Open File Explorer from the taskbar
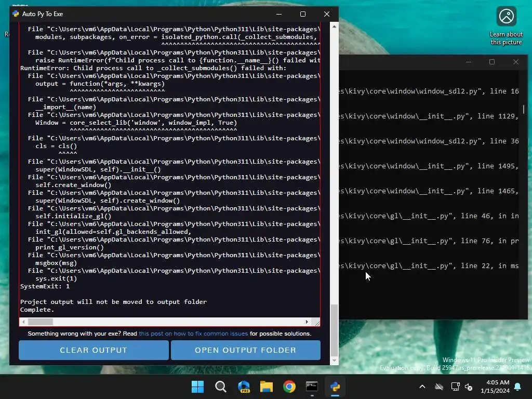This screenshot has height=399, width=532. click(x=267, y=387)
